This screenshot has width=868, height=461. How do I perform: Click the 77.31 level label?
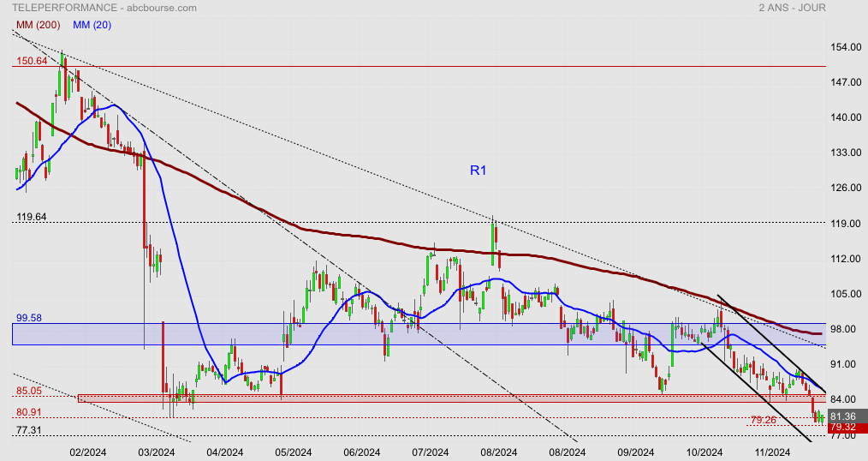click(x=29, y=430)
